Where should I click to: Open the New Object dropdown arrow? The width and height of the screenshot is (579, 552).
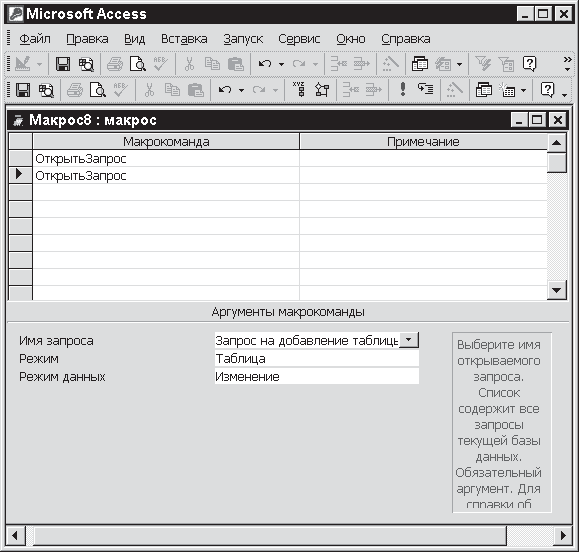pyautogui.click(x=523, y=90)
